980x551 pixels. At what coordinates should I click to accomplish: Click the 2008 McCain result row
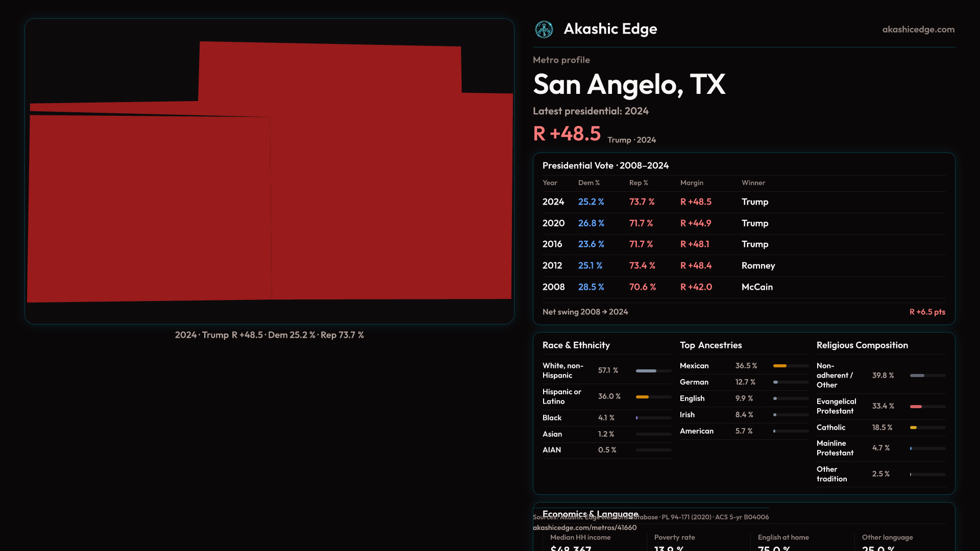(743, 287)
